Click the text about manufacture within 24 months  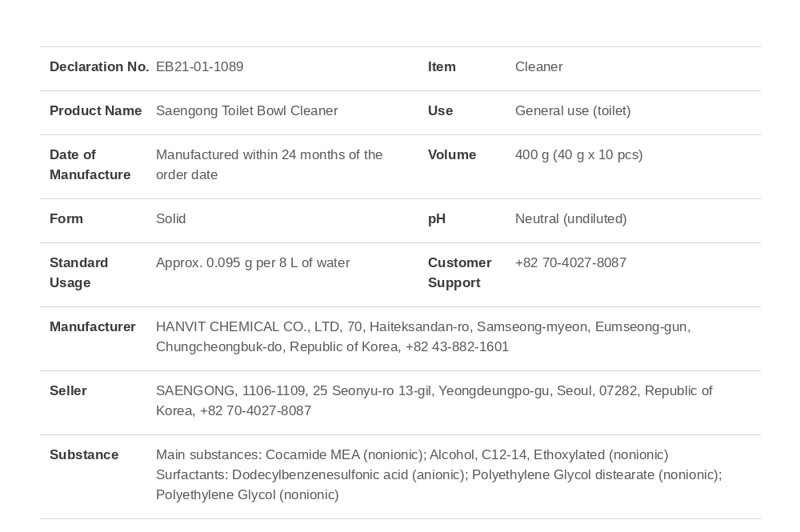(270, 165)
